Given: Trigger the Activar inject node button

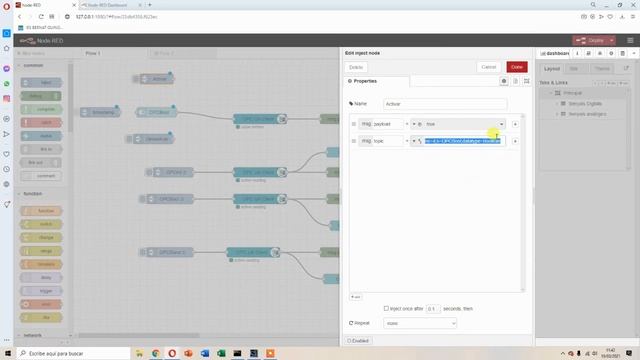Looking at the screenshot, I should click(x=136, y=79).
